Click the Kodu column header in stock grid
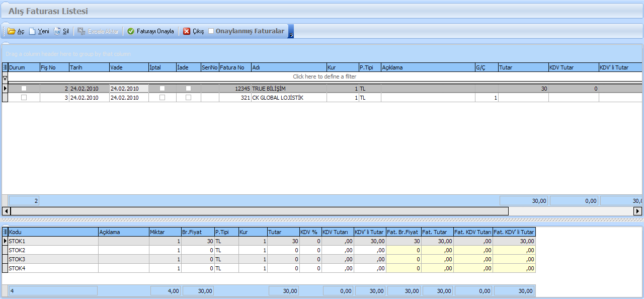Screen dimensions: 644x299 tap(53, 232)
